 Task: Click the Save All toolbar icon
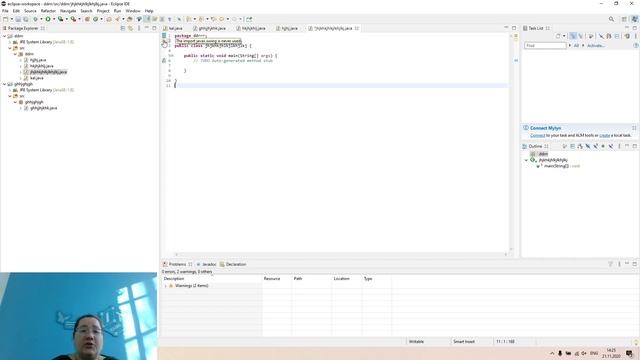tap(26, 19)
